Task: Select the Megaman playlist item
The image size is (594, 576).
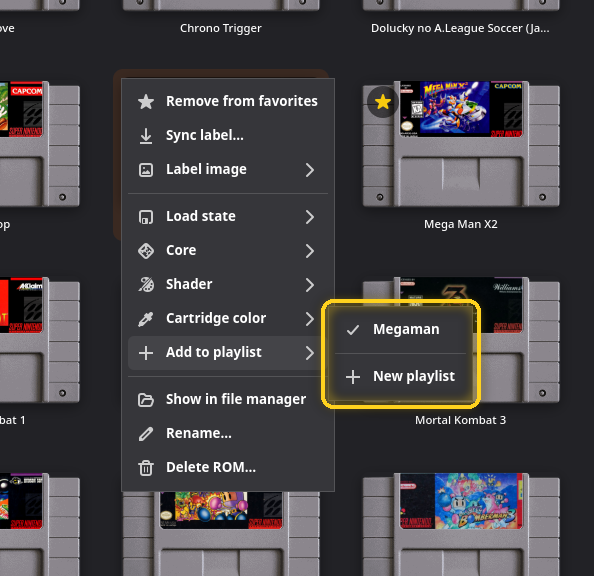Action: point(400,330)
